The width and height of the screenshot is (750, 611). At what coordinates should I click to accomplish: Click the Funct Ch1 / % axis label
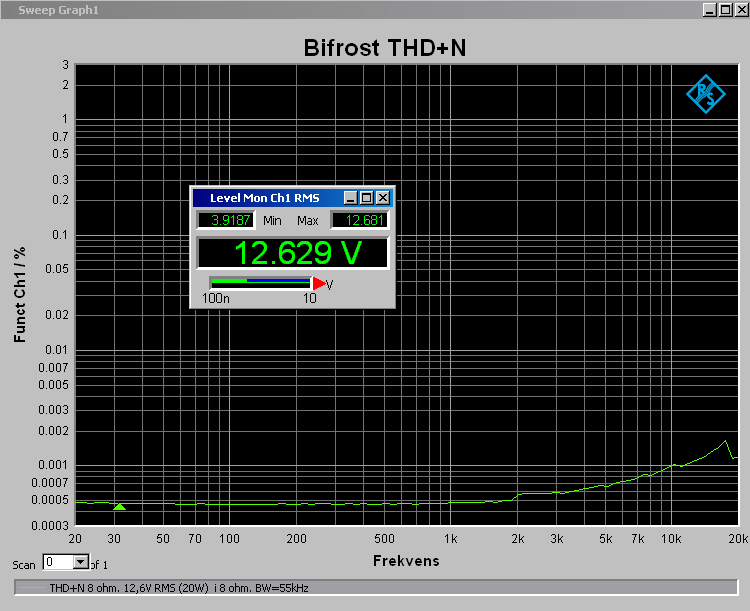19,294
